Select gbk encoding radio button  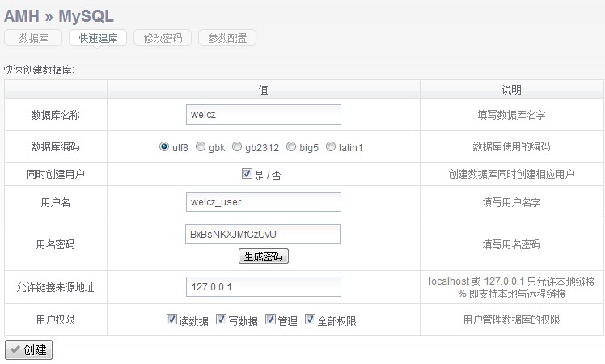[x=201, y=147]
